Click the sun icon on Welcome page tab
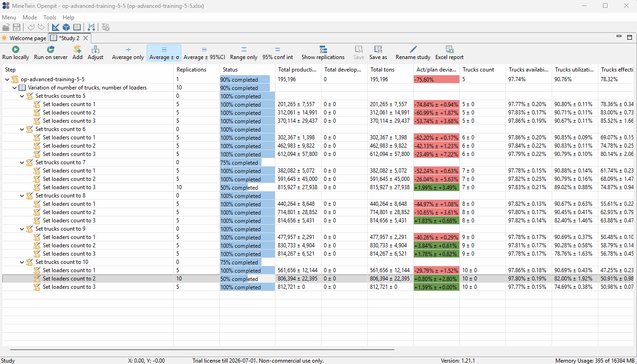The image size is (637, 364). [4, 38]
